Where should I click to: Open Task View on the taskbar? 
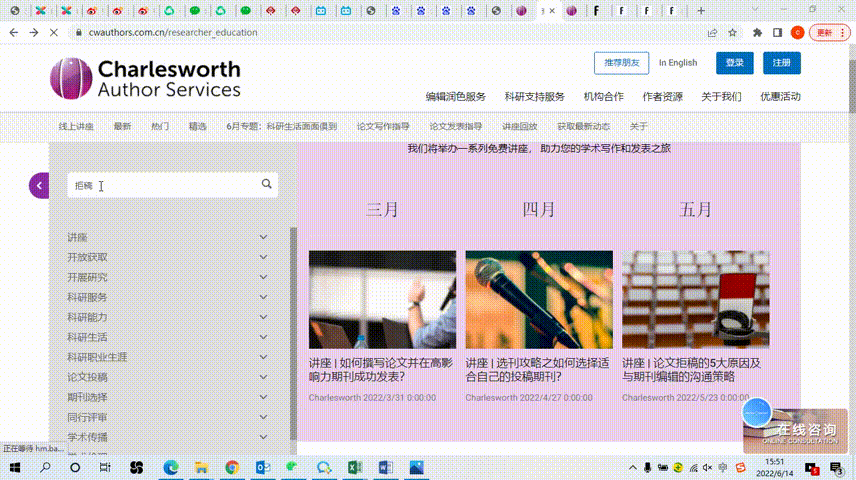click(105, 467)
